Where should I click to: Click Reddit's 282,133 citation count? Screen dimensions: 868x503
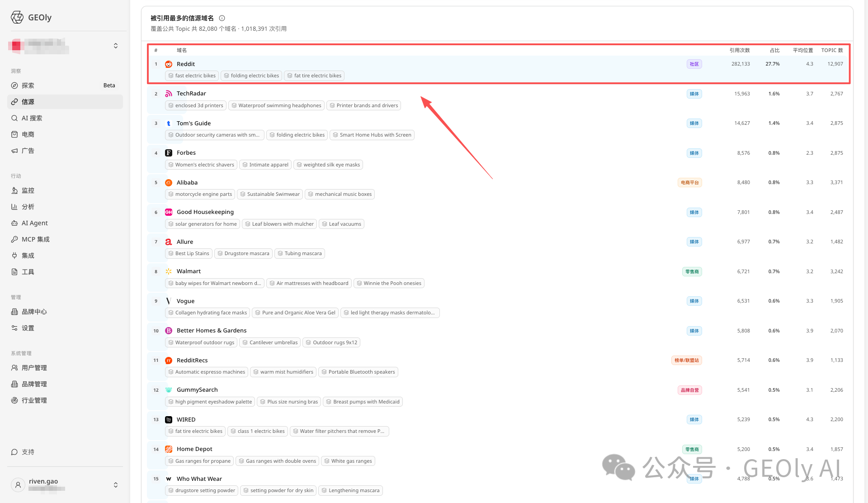(x=741, y=64)
